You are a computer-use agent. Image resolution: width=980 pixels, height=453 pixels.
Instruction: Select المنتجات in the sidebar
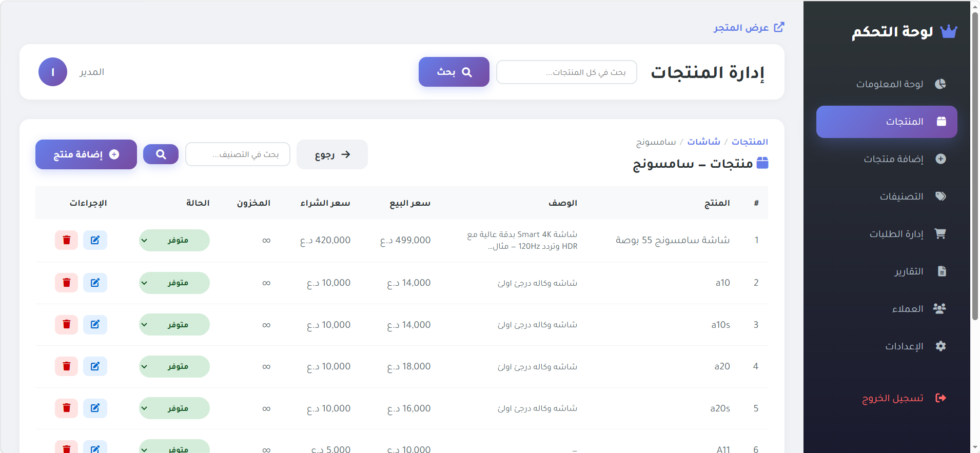tap(887, 122)
